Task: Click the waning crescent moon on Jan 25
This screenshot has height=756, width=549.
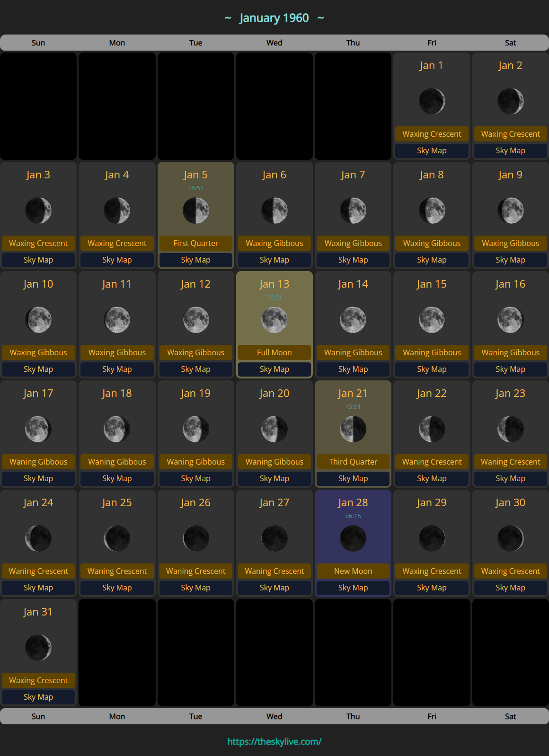Action: click(x=117, y=538)
